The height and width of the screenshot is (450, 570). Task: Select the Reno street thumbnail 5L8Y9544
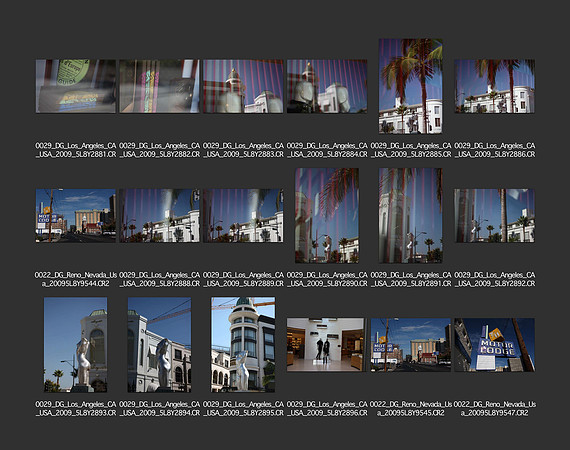pyautogui.click(x=76, y=216)
